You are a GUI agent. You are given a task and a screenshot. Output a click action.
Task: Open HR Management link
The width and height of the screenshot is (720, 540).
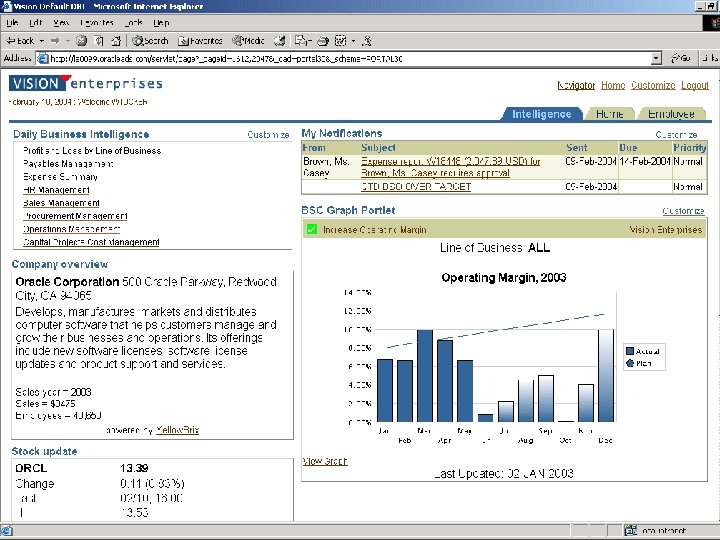[x=56, y=190]
